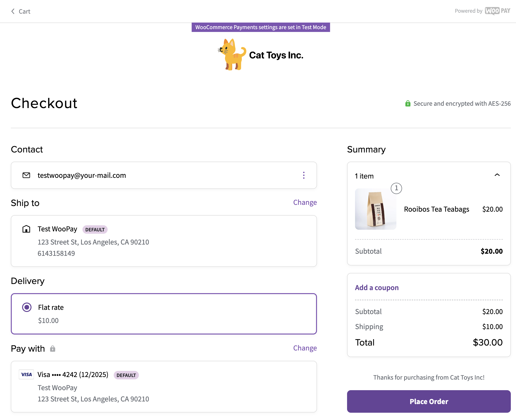516x420 pixels.
Task: Change the Pay with payment method
Action: (305, 348)
